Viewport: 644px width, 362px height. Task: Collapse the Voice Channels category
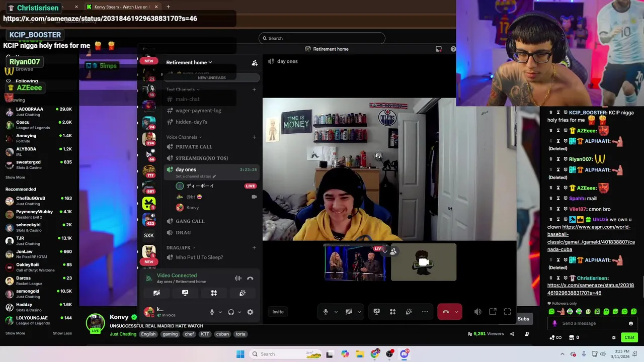(x=184, y=137)
